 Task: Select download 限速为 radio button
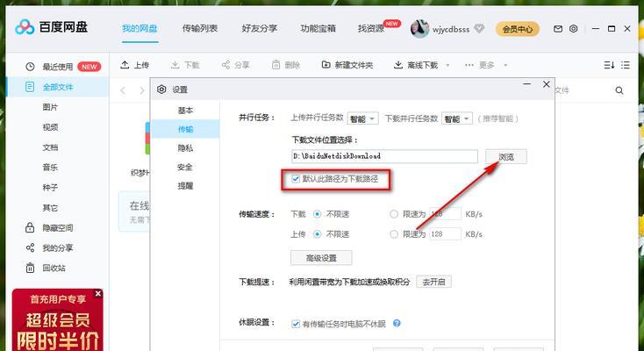click(394, 214)
